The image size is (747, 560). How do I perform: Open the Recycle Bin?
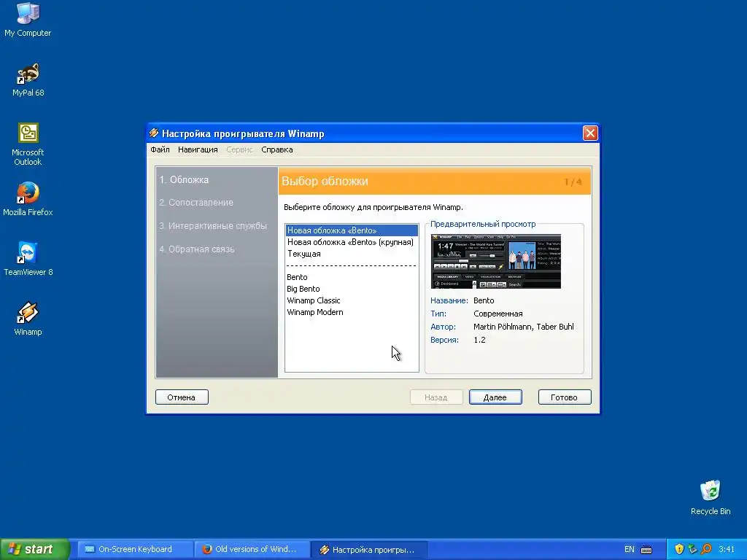point(711,497)
